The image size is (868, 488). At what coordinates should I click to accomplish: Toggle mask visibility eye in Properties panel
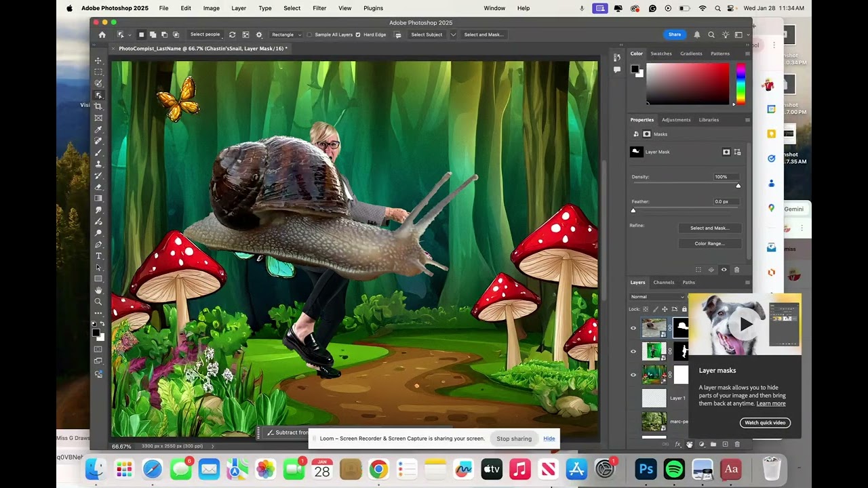click(724, 270)
